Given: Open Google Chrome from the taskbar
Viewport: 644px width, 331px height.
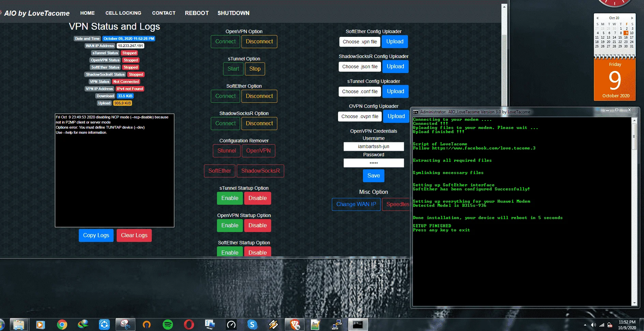Looking at the screenshot, I should point(62,325).
